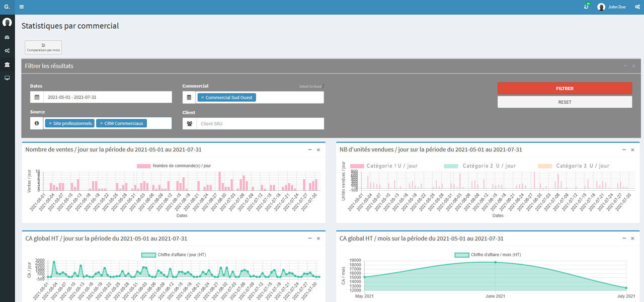Click the G. logo in top-left corner
Viewport: 644px width, 302px height.
click(7, 7)
